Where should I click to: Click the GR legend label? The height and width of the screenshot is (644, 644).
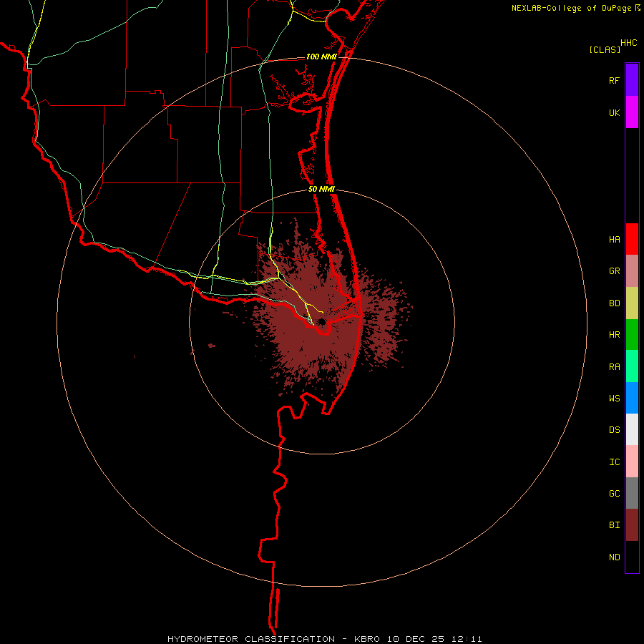tap(614, 271)
